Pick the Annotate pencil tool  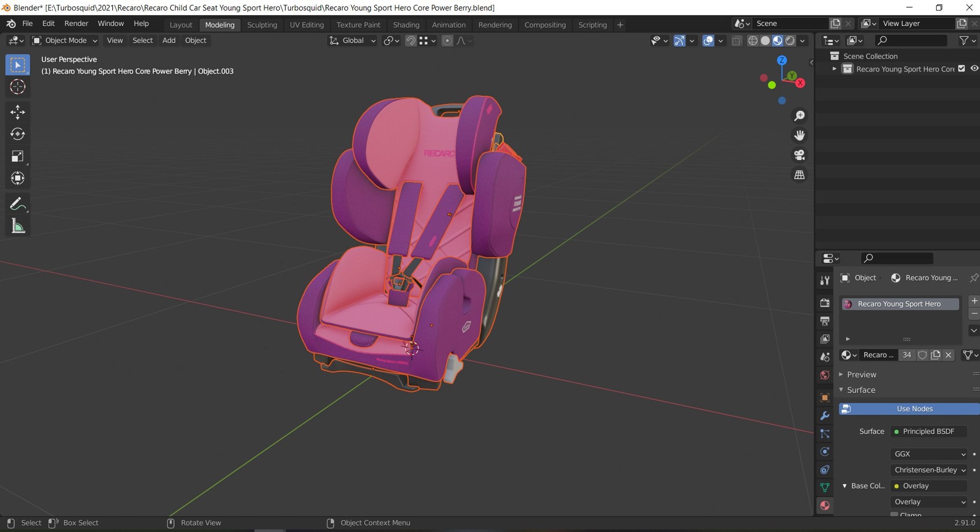tap(17, 204)
